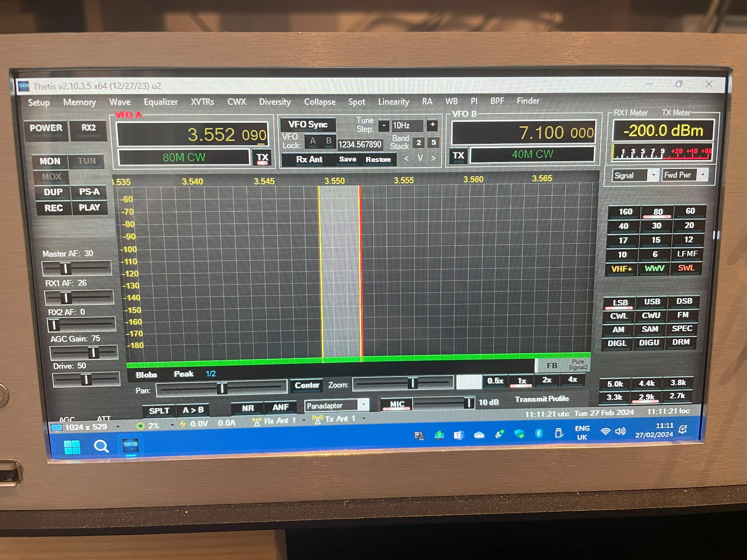Click the 1024 x 529 display icon

[56, 428]
